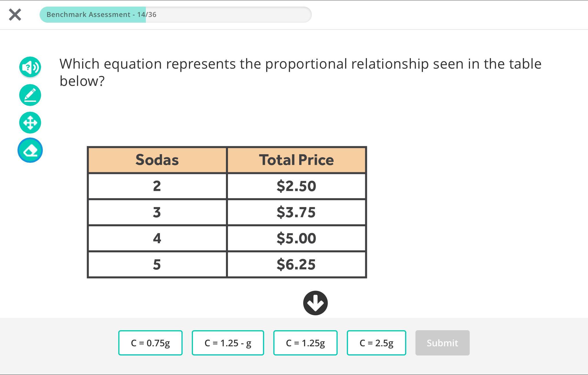Choose answer C = 1.25 - g

point(228,343)
